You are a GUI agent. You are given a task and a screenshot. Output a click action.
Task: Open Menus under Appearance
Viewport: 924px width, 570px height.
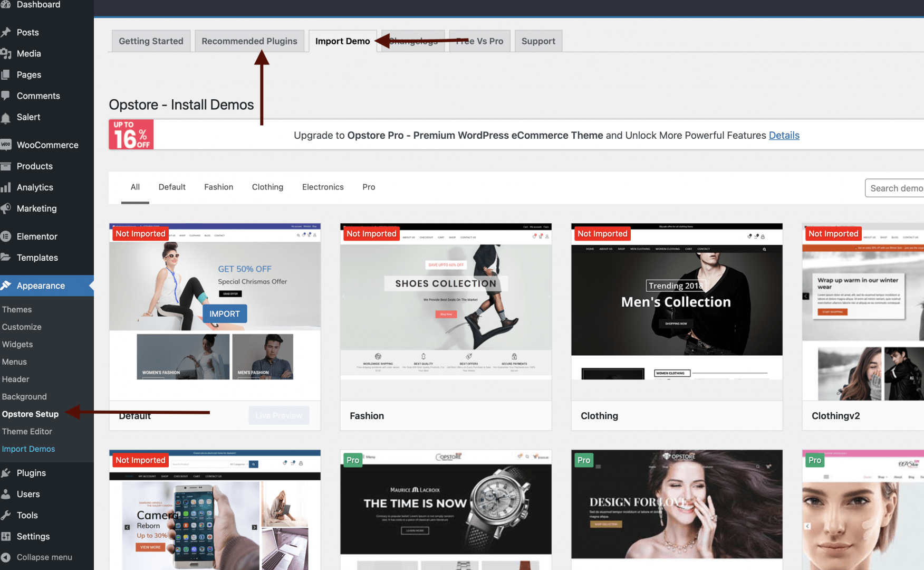pos(14,362)
